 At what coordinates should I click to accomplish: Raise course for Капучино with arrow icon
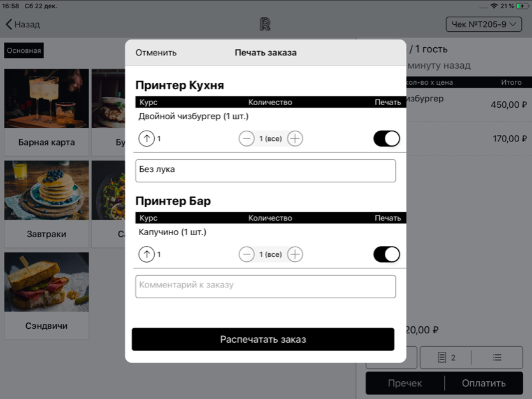(147, 254)
